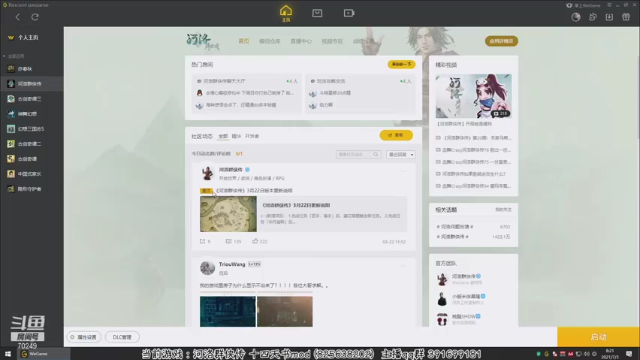
Task: Open the last video link in the list
Action: coord(473,186)
